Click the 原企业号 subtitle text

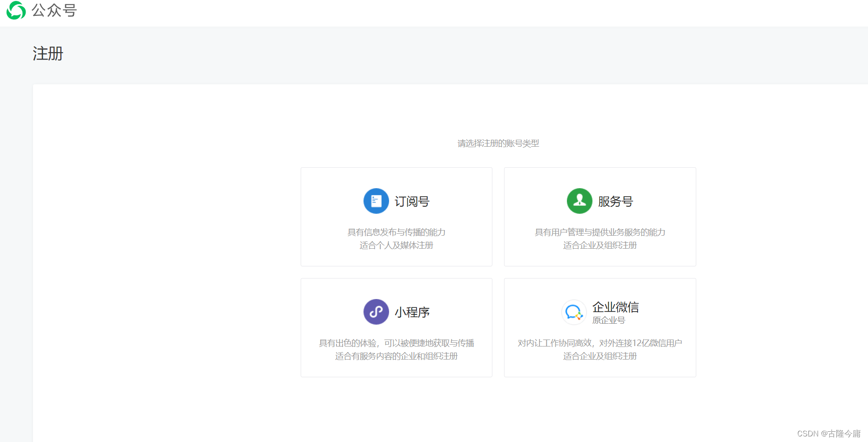[608, 320]
